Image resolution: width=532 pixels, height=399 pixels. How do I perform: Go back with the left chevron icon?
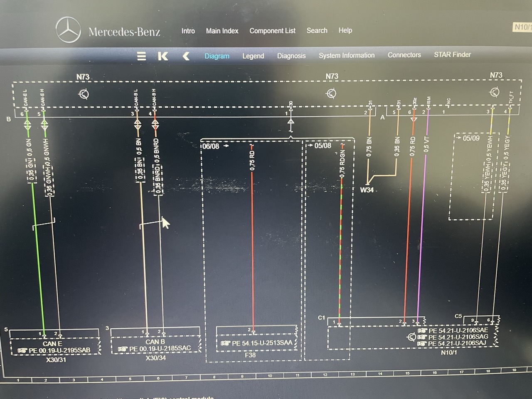186,56
